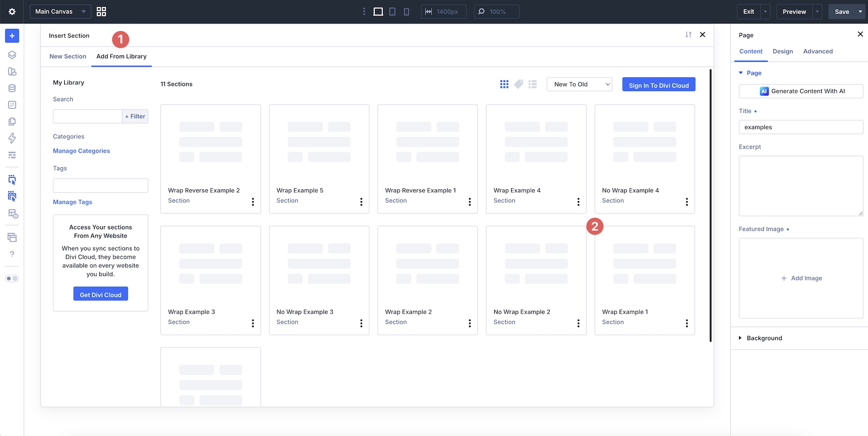Screen dimensions: 868x436
Task: Open options menu for Wrap Reverse Example 1
Action: pyautogui.click(x=470, y=202)
